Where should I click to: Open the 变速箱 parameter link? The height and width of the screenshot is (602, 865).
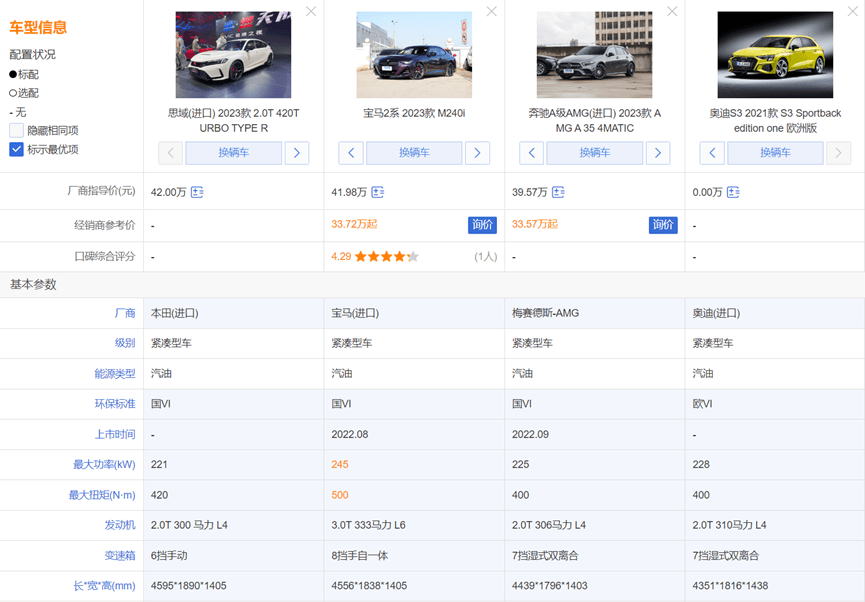pyautogui.click(x=119, y=555)
